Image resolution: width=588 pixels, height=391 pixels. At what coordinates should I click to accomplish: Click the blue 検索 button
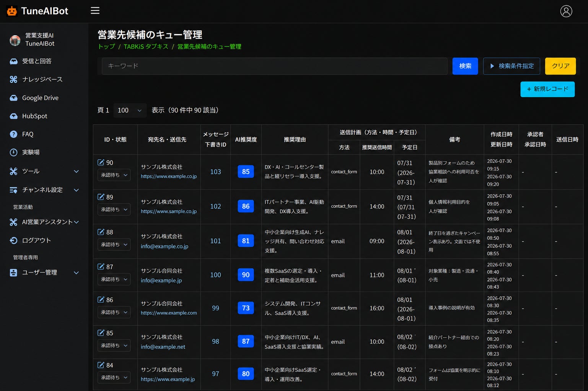coord(465,66)
